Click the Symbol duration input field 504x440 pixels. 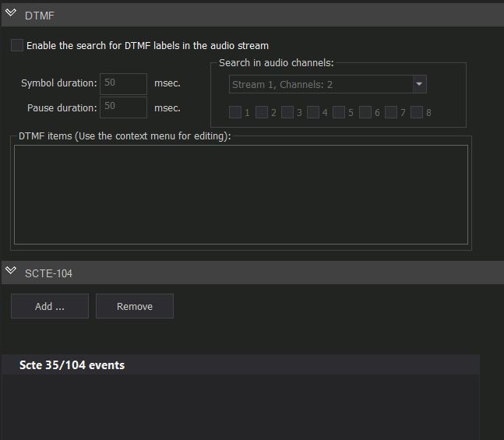(123, 83)
